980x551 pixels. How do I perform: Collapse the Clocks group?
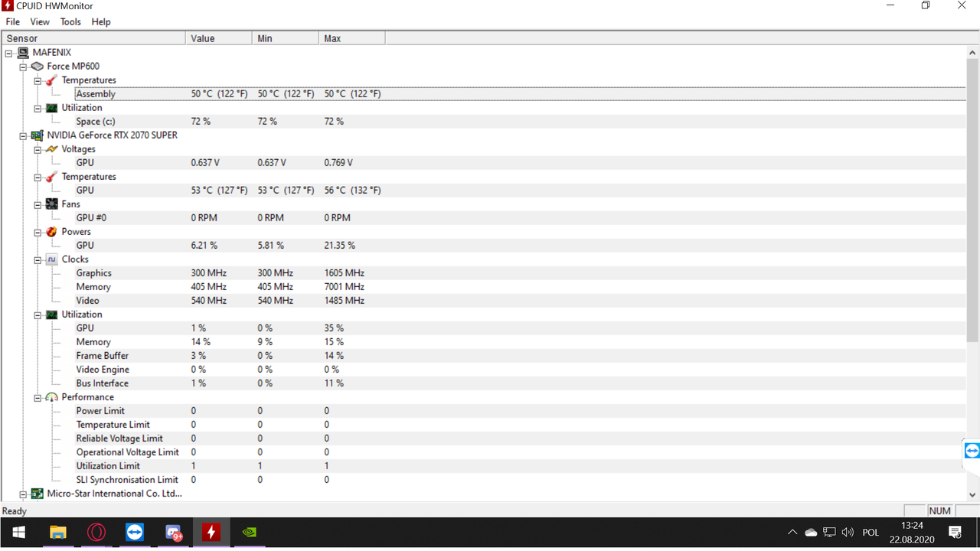pos(37,259)
